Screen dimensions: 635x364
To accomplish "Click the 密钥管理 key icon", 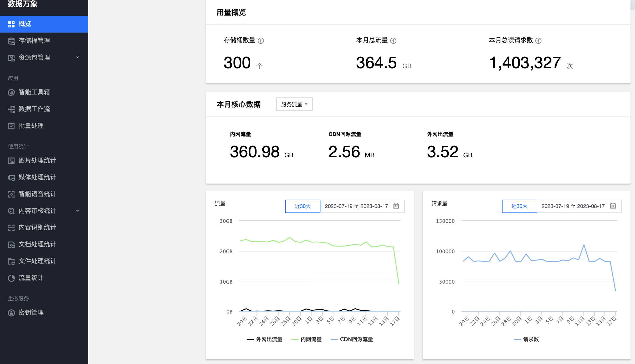I will (x=11, y=313).
